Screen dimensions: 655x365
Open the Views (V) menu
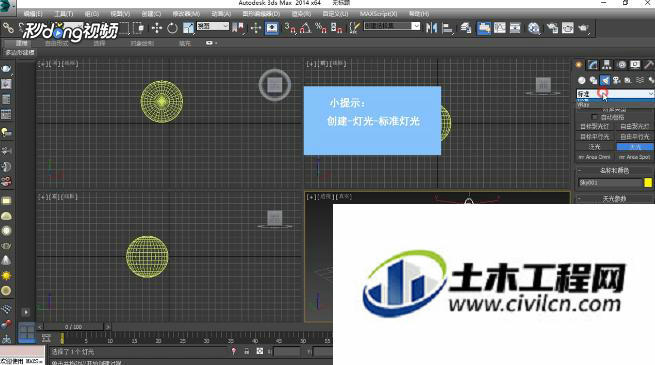click(x=120, y=14)
